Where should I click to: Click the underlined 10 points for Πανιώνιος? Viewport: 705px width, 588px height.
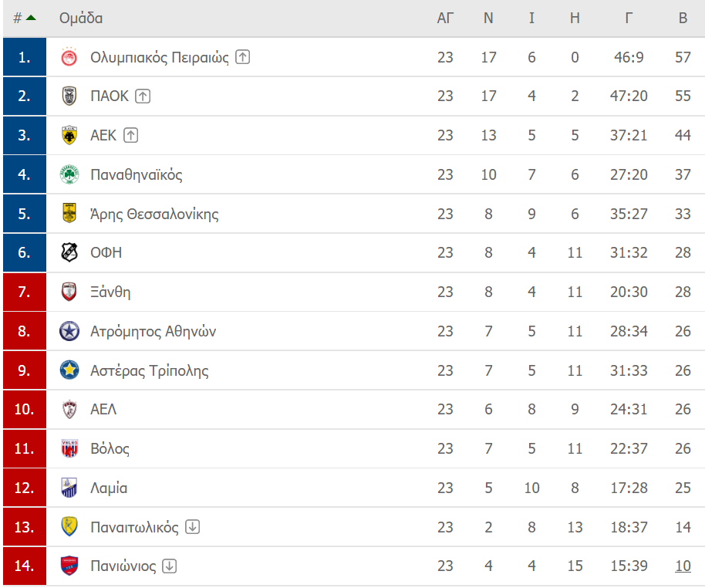pyautogui.click(x=683, y=566)
